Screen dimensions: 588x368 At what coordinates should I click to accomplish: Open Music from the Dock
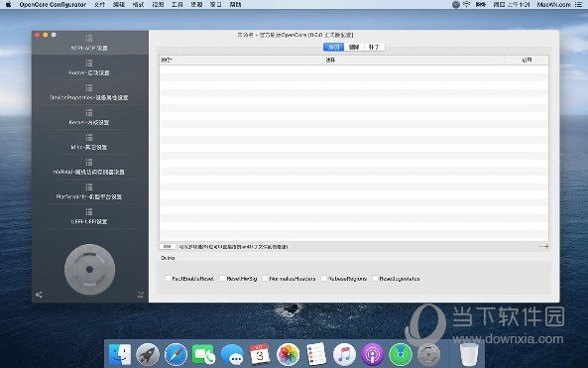click(x=344, y=354)
